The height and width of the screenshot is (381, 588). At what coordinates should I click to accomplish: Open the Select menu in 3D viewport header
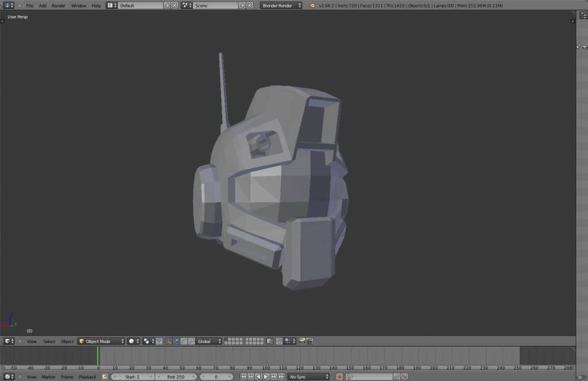click(49, 341)
